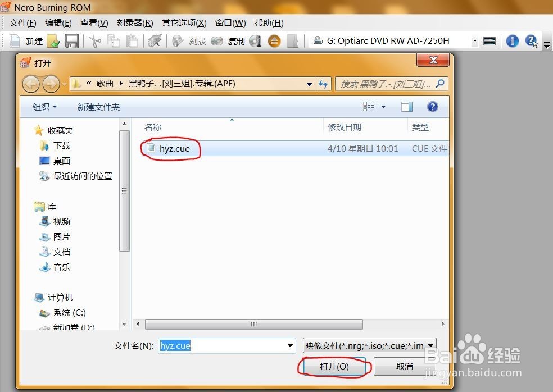Click the change view icon
The height and width of the screenshot is (392, 553).
click(x=369, y=107)
